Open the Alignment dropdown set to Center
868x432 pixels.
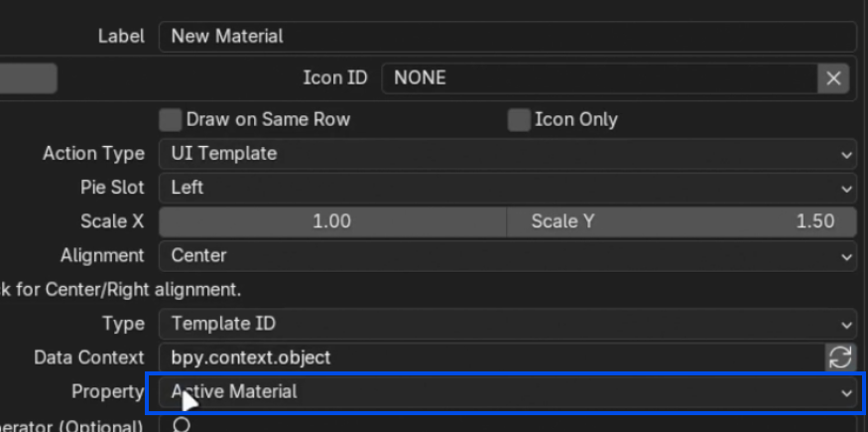click(508, 256)
